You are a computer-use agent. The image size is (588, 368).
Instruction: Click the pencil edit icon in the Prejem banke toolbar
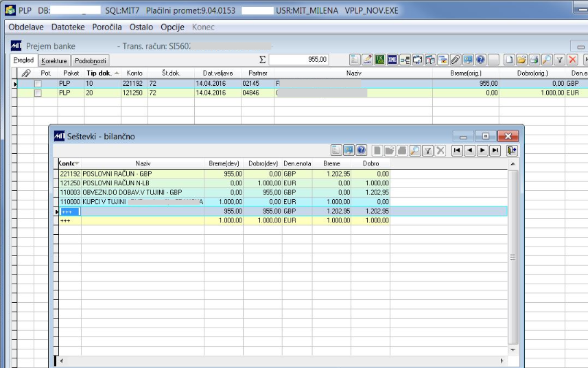[368, 59]
